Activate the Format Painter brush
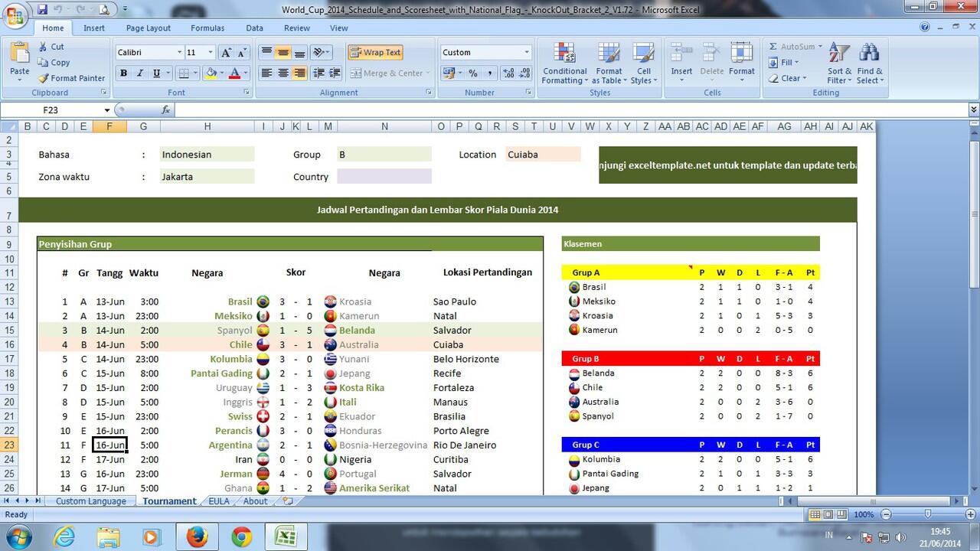 click(x=43, y=78)
